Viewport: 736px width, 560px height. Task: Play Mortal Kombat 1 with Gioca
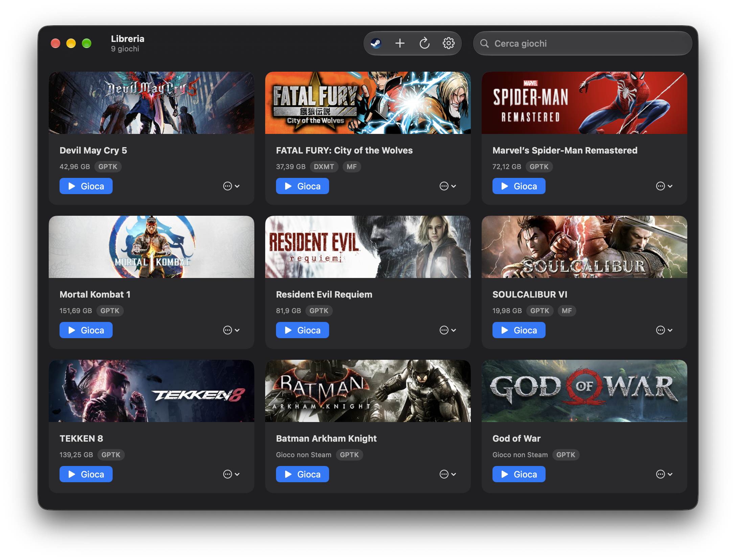[x=86, y=330]
